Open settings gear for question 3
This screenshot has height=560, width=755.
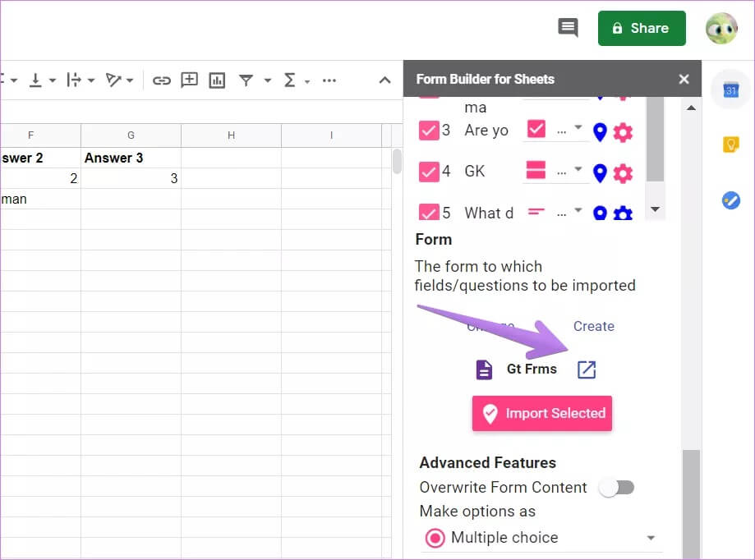tap(624, 131)
